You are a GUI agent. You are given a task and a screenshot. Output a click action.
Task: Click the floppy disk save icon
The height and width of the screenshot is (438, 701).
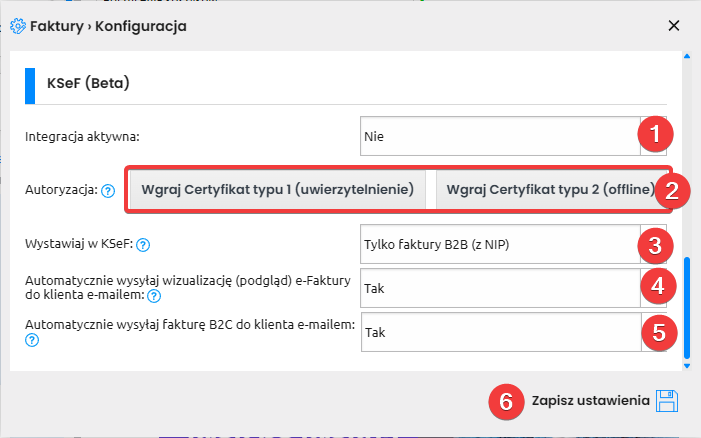click(667, 402)
